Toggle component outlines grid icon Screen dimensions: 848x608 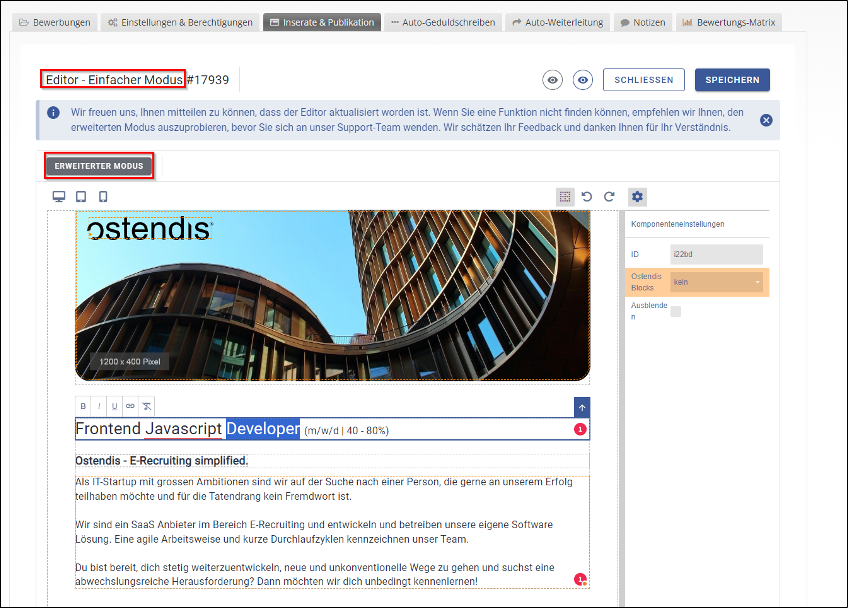point(565,196)
